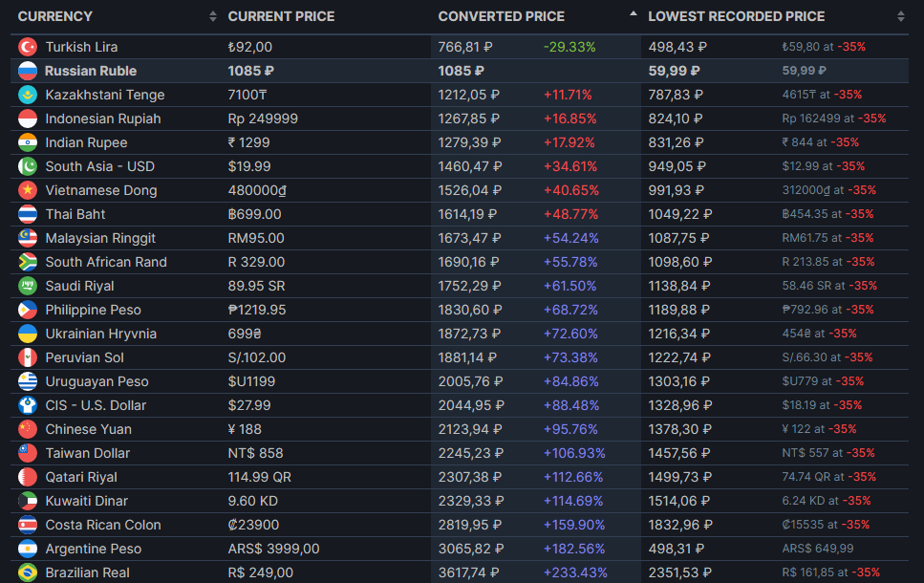Image resolution: width=924 pixels, height=583 pixels.
Task: Click the Chinese Yuan flag icon
Action: 28,429
